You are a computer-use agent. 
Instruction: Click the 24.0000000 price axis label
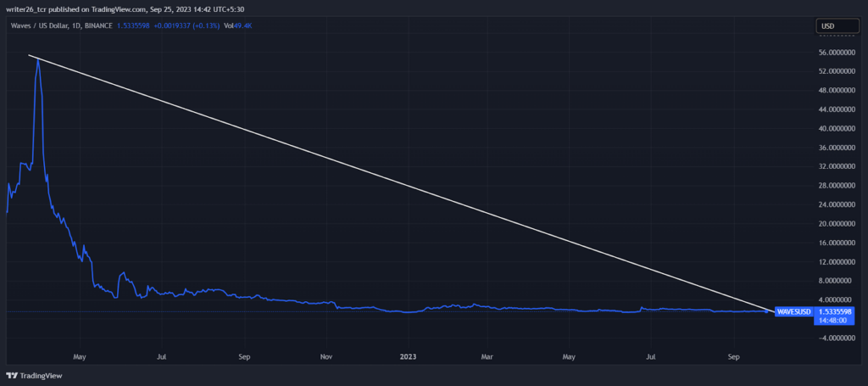[x=835, y=205]
